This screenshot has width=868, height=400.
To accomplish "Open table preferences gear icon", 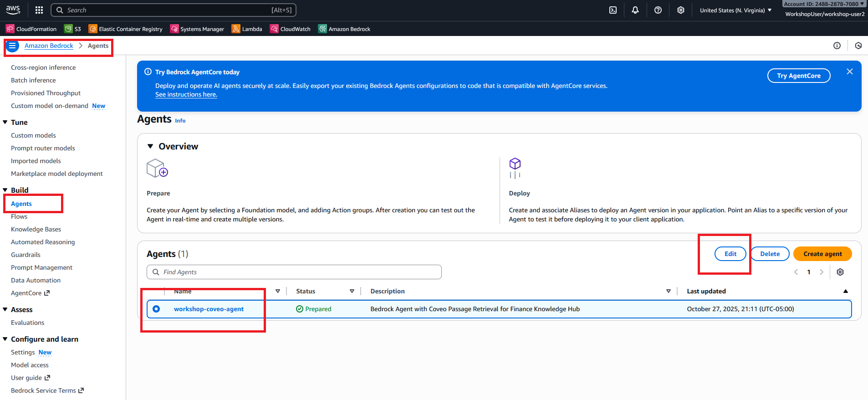I will (x=840, y=272).
